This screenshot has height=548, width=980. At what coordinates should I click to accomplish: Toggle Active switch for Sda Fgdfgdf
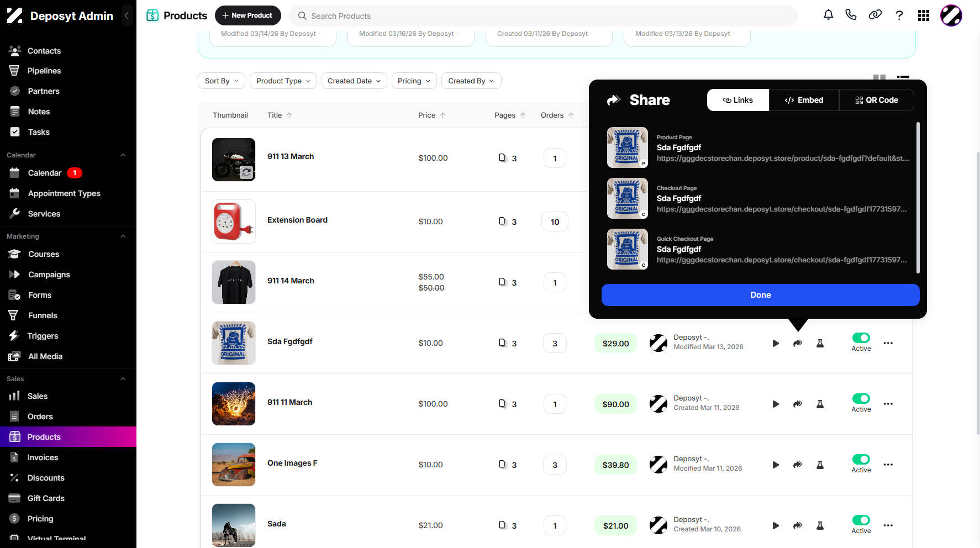861,338
